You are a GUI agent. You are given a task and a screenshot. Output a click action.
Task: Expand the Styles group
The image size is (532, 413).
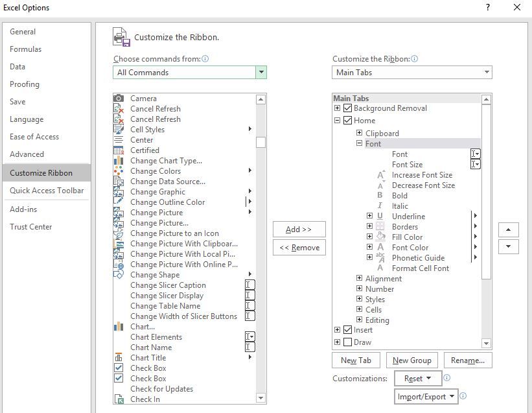pyautogui.click(x=359, y=299)
